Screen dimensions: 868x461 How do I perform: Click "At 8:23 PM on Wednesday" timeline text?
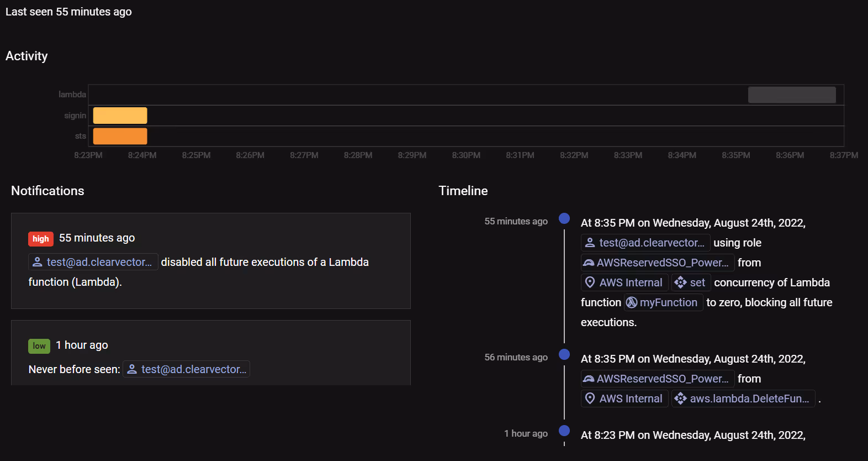pyautogui.click(x=693, y=435)
